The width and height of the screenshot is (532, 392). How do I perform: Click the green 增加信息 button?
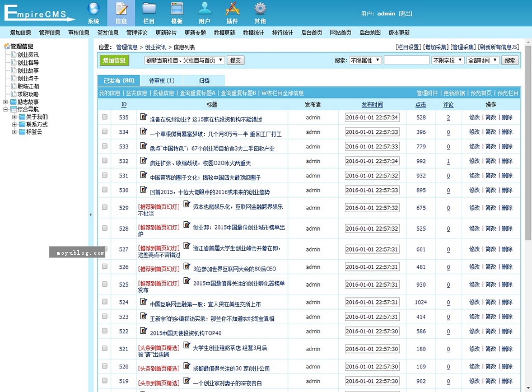114,60
